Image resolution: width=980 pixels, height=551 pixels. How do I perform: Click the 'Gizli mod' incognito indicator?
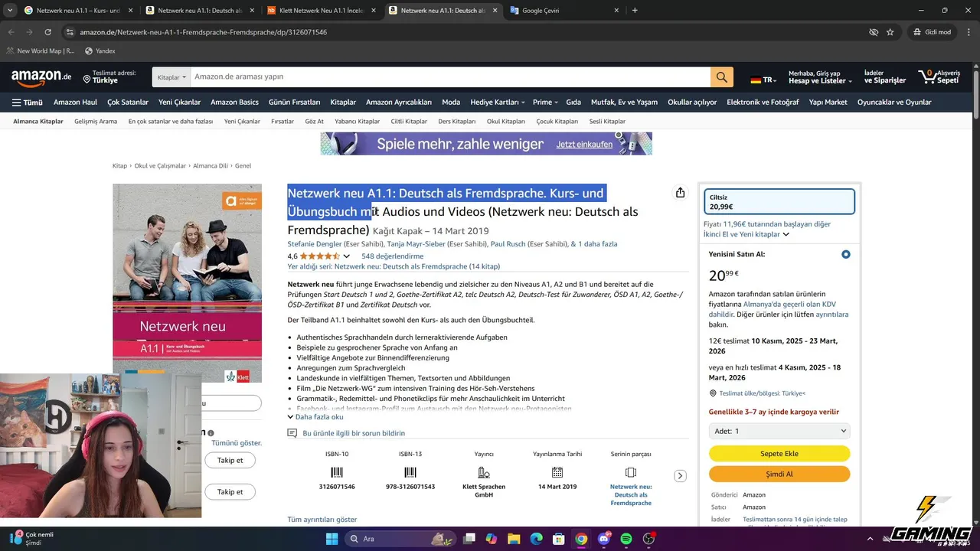click(932, 32)
